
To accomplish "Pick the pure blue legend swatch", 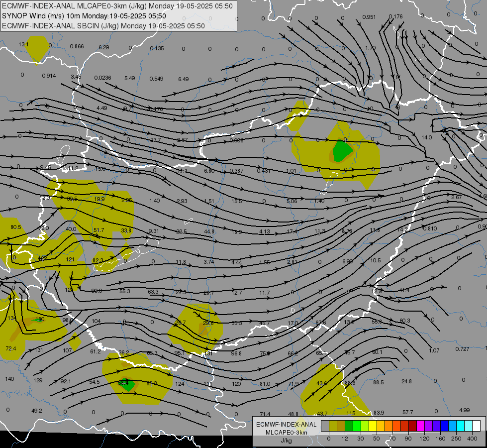I will pos(444,426).
